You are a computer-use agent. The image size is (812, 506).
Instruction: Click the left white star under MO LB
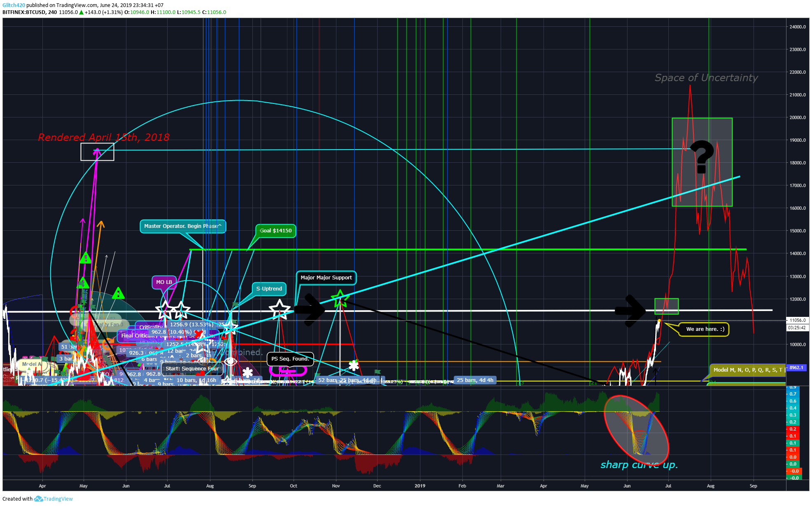[x=165, y=309]
